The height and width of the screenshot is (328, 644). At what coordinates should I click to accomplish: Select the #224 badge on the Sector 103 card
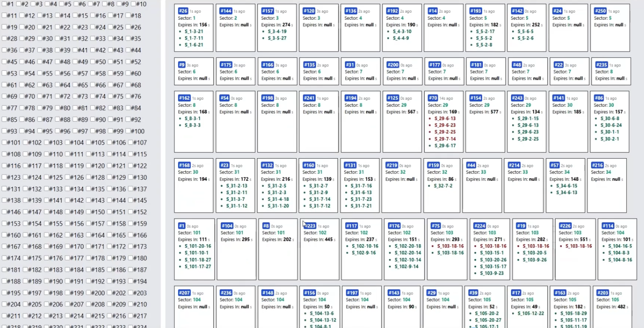[x=480, y=226]
